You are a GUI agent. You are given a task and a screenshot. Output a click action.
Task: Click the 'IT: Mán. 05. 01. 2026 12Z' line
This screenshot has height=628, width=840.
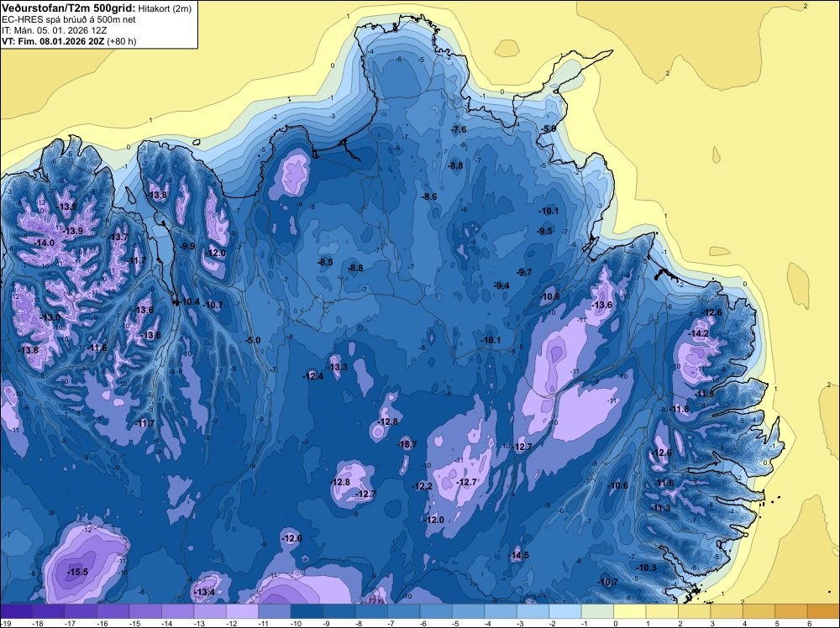[x=54, y=30]
